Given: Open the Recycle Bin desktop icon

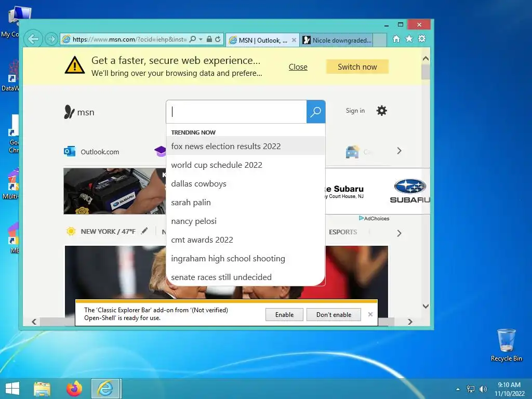Looking at the screenshot, I should [x=506, y=345].
